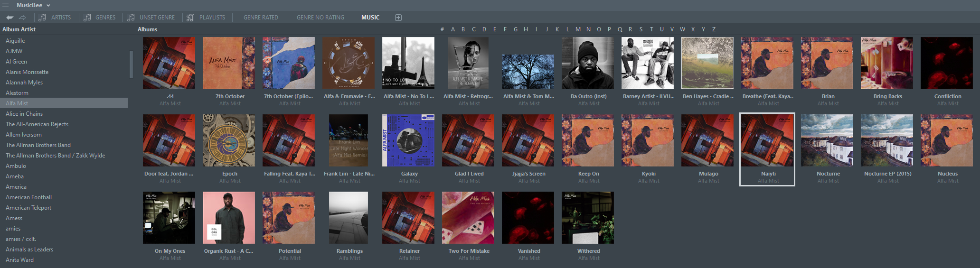This screenshot has height=268, width=980.
Task: Jump to letter S in alphabet bar
Action: (641, 29)
